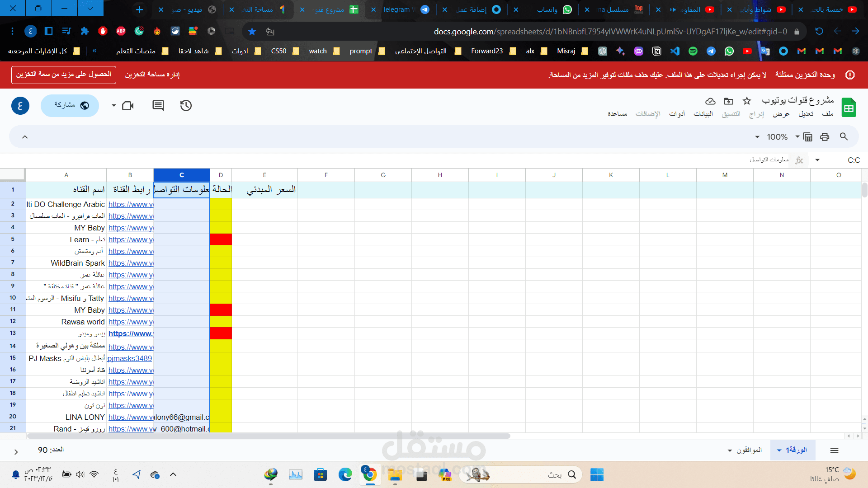Open the all sheets list icon

pos(835,450)
